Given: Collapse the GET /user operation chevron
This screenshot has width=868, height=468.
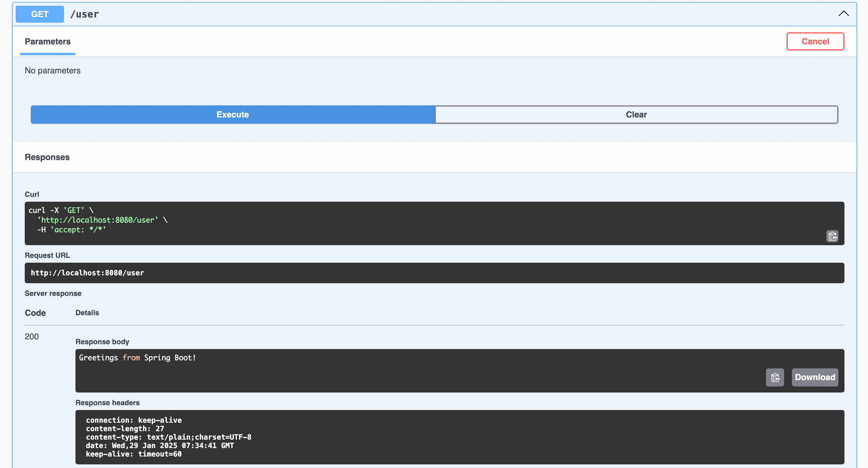Looking at the screenshot, I should point(843,14).
